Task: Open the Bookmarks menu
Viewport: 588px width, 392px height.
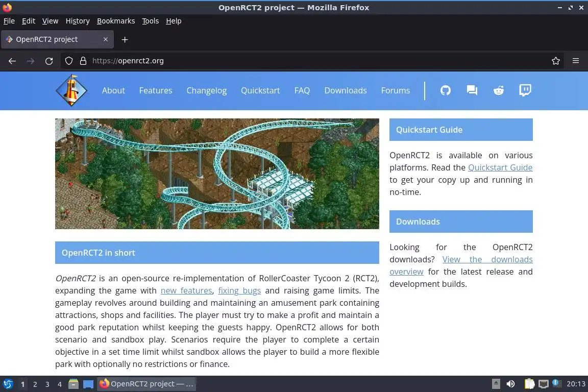Action: [116, 21]
